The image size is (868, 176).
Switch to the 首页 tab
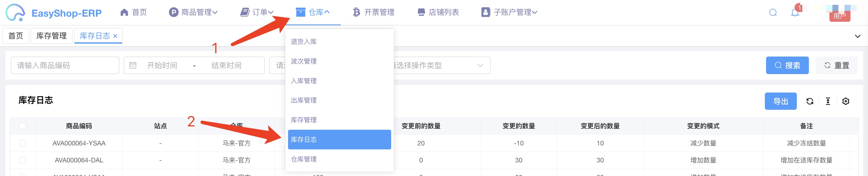[15, 36]
